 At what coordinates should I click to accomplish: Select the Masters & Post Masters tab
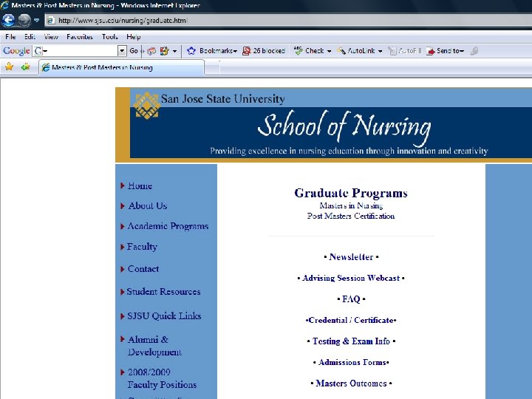point(122,67)
